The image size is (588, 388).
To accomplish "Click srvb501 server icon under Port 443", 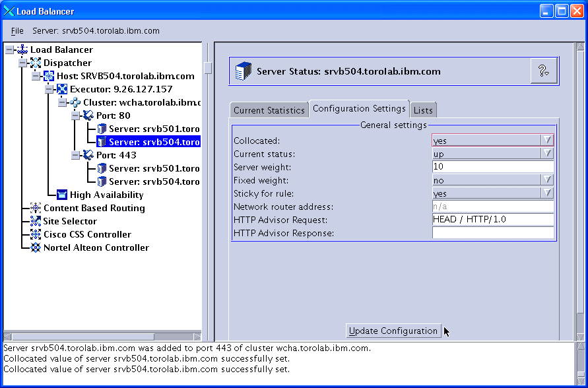I will pyautogui.click(x=102, y=168).
